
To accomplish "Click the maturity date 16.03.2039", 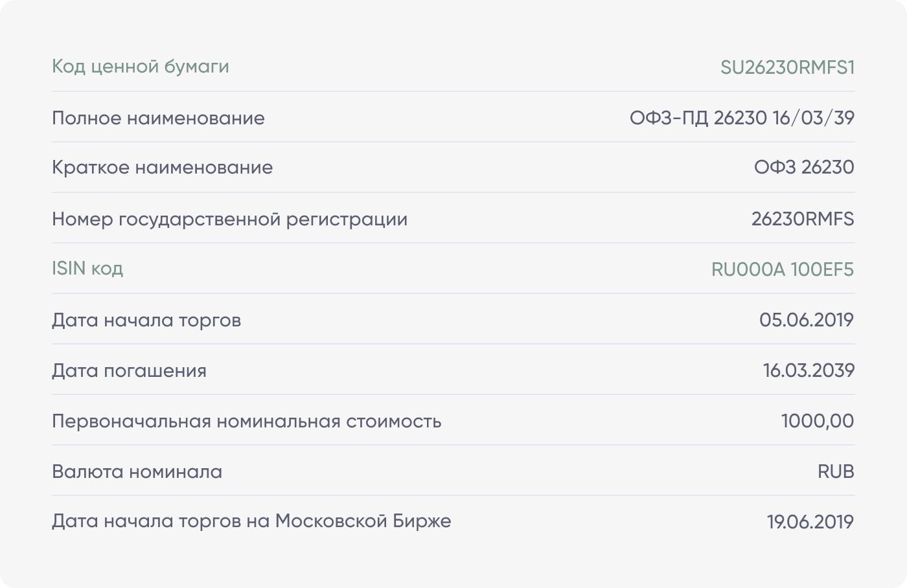I will (x=809, y=370).
